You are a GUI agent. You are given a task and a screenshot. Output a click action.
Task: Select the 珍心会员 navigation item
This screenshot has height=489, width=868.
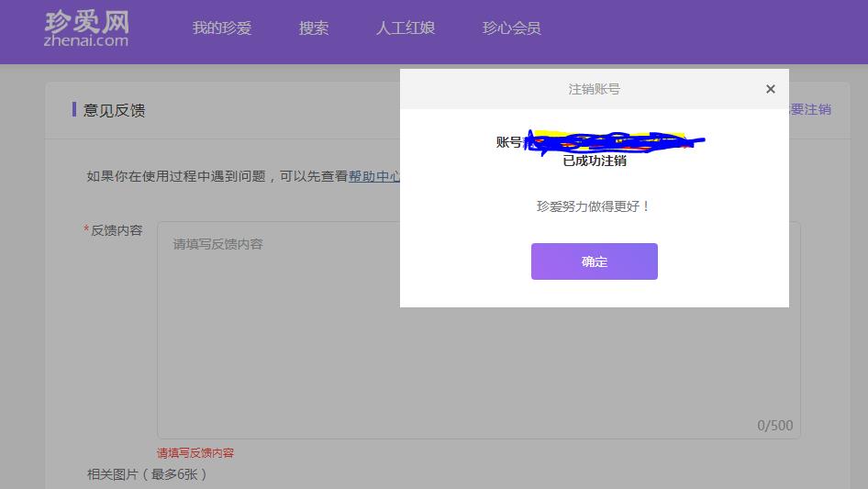(511, 28)
